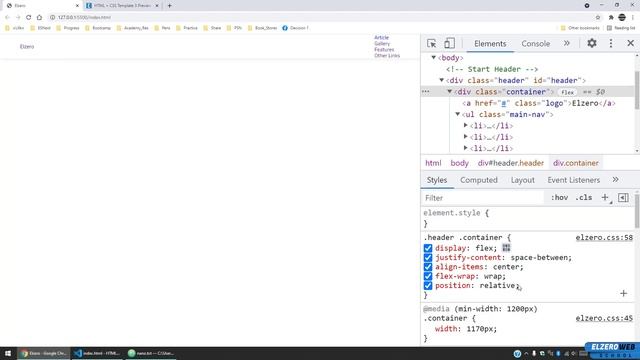Switch to the Elements tab
Screen dimensions: 640x360
pos(490,43)
